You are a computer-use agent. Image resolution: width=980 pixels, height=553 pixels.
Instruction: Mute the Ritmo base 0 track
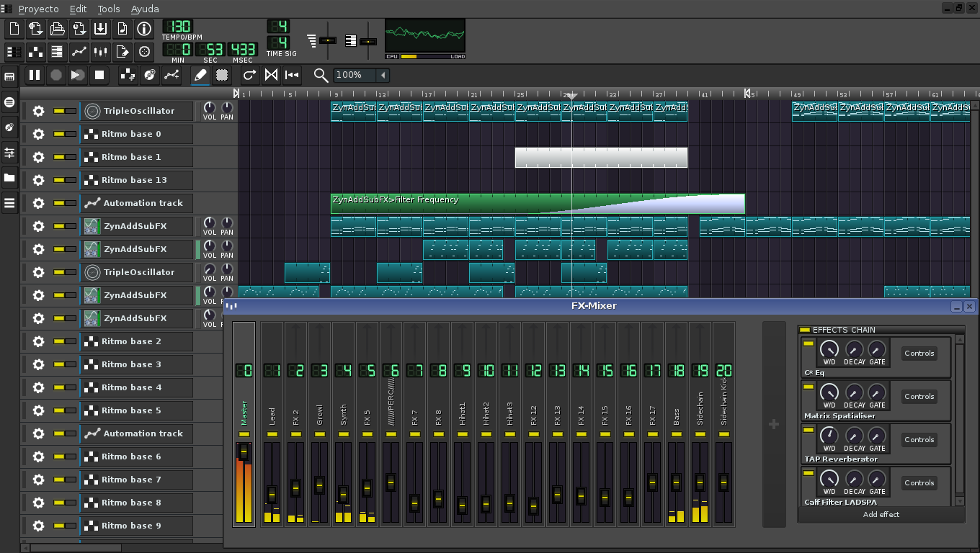click(x=59, y=134)
